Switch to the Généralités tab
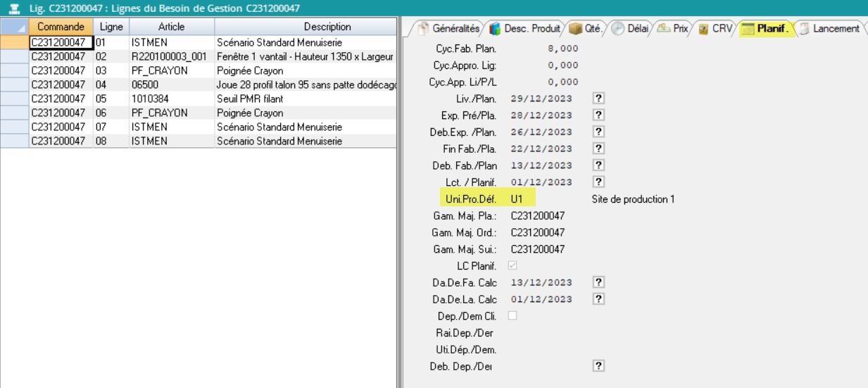The width and height of the screenshot is (868, 388). 448,29
